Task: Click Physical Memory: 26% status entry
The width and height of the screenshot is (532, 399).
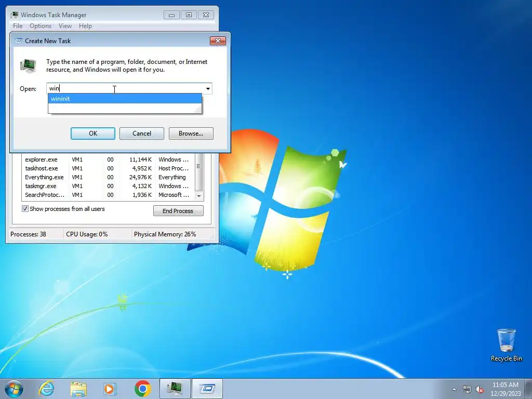Action: (165, 234)
